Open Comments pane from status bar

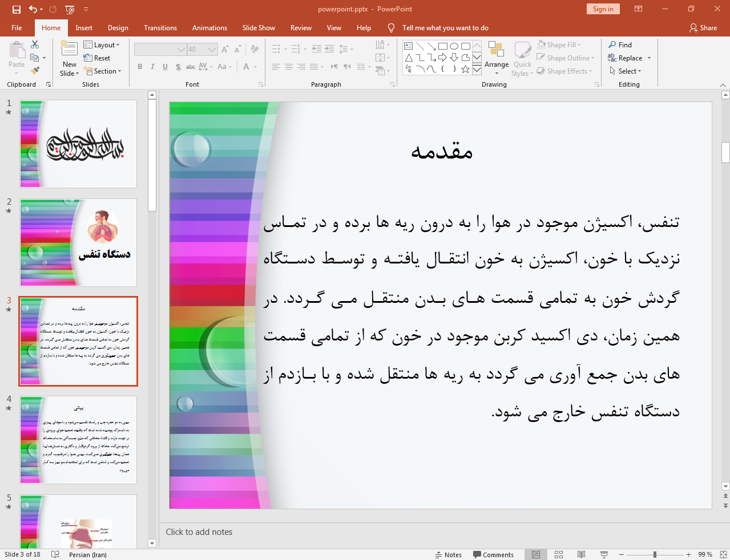click(493, 555)
